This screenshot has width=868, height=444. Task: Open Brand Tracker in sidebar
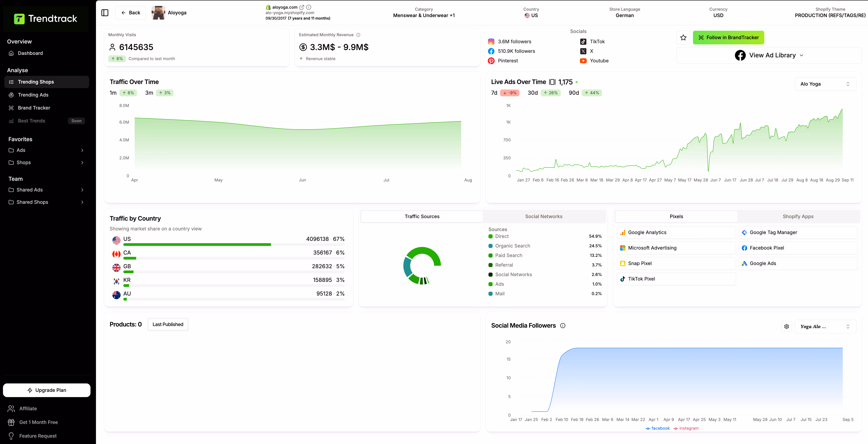46,108
